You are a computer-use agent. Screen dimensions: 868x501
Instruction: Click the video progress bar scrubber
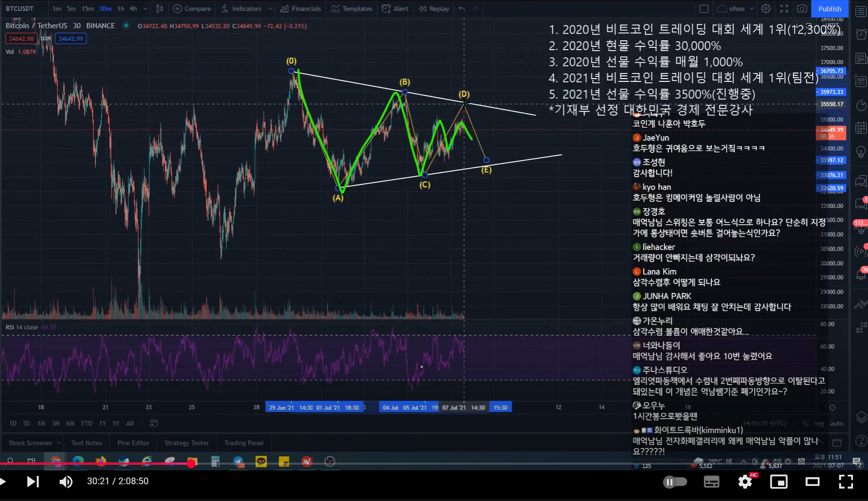[x=191, y=463]
